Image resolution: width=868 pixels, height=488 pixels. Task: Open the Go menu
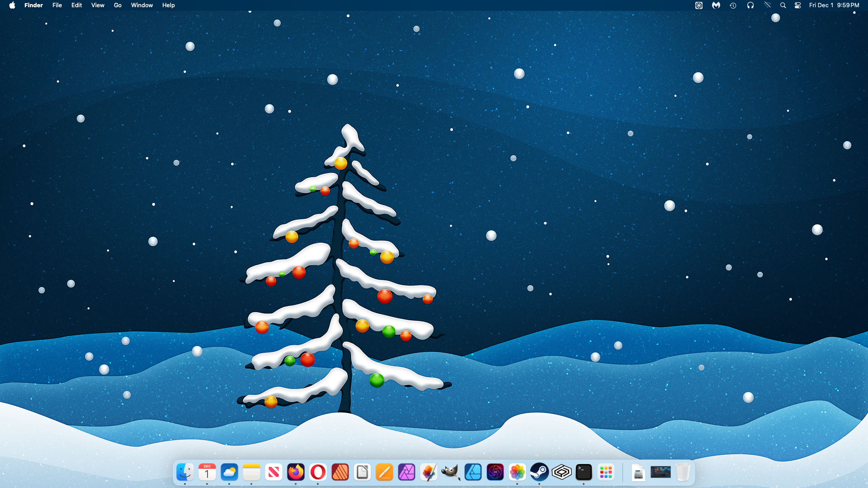[118, 5]
